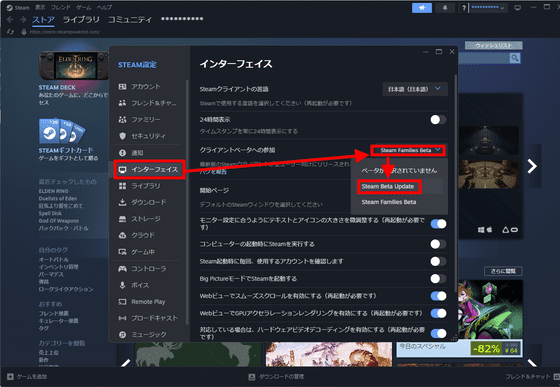
Task: Click the store search magnifier icon
Action: [515, 58]
